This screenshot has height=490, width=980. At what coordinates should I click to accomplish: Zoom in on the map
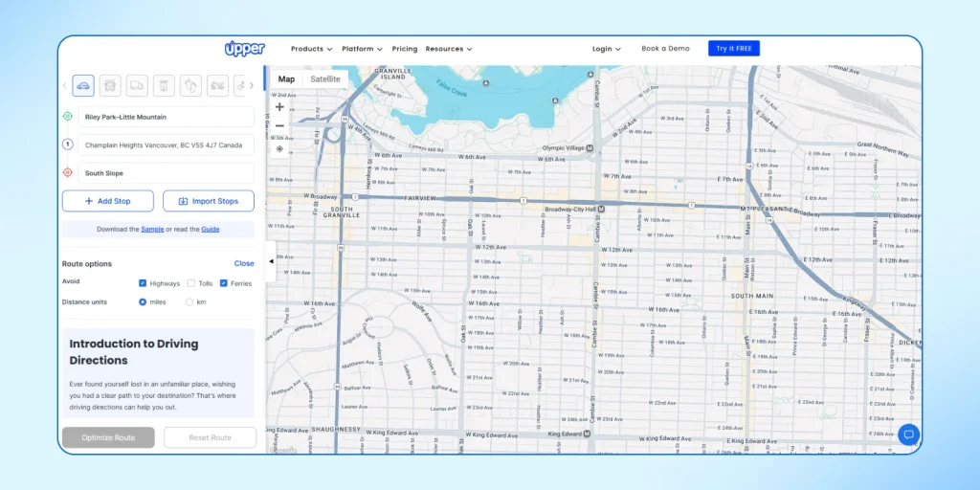(x=279, y=107)
